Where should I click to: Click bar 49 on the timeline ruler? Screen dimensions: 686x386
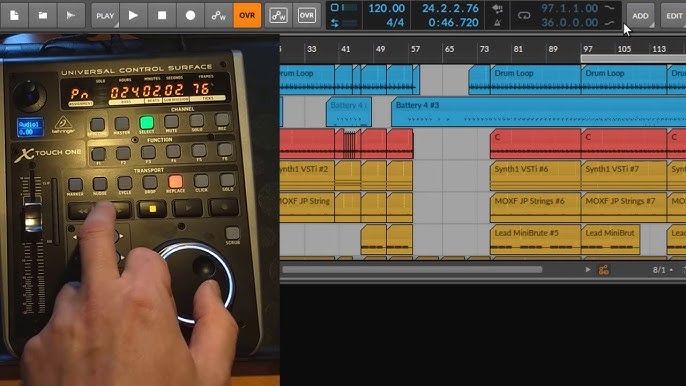[380, 49]
